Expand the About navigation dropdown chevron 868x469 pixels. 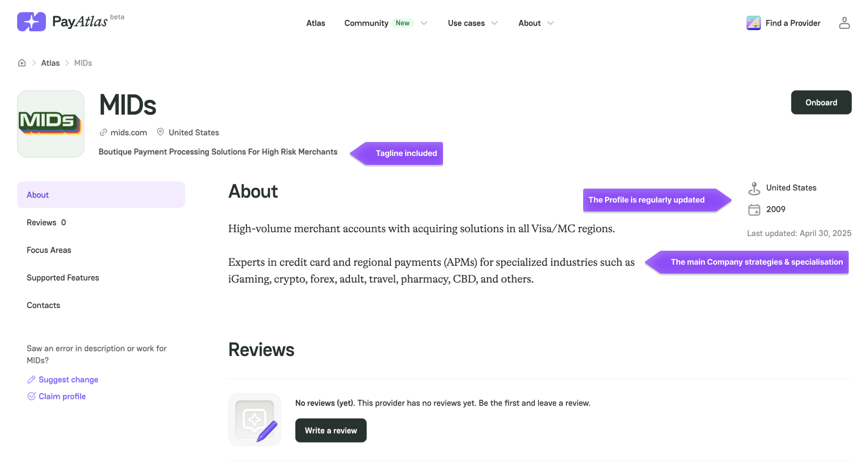pyautogui.click(x=550, y=23)
